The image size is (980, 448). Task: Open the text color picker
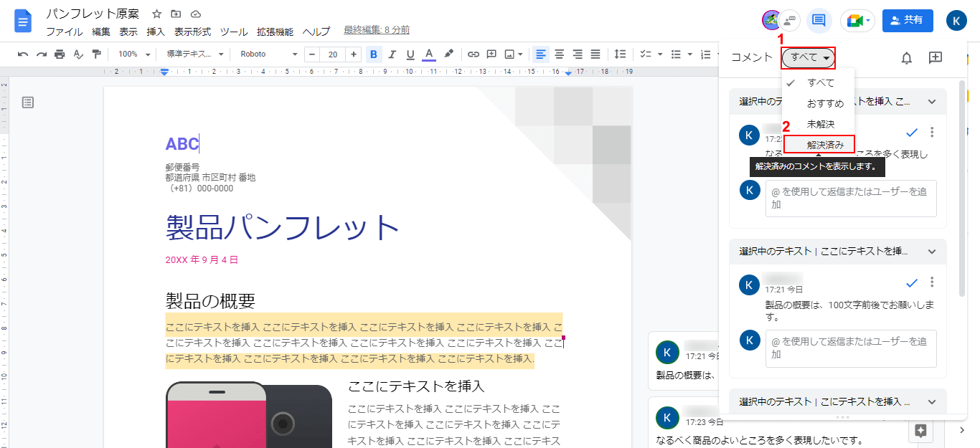[429, 54]
